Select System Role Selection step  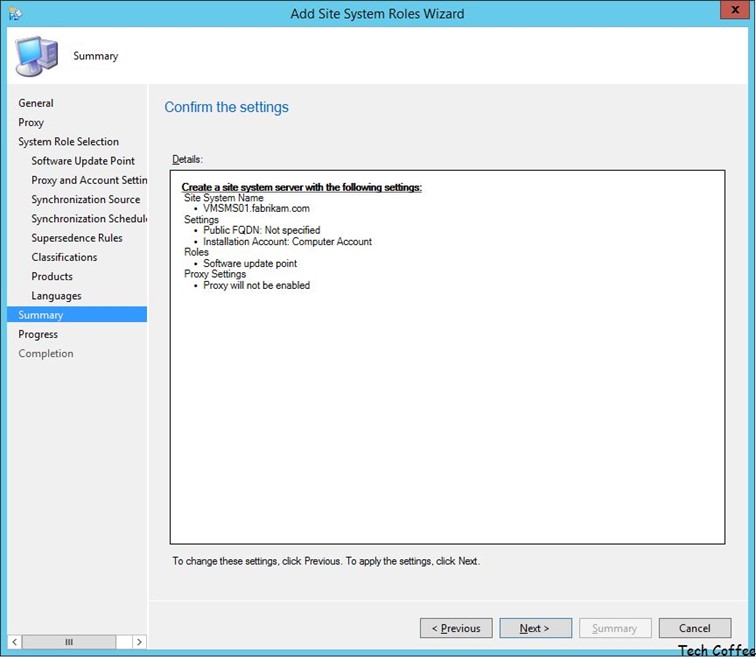tap(68, 142)
